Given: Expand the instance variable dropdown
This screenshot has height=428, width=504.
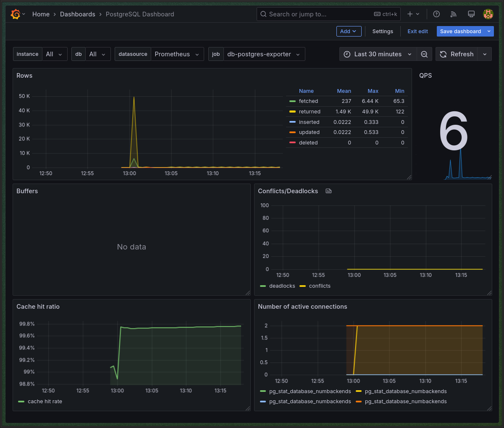Looking at the screenshot, I should (x=54, y=54).
